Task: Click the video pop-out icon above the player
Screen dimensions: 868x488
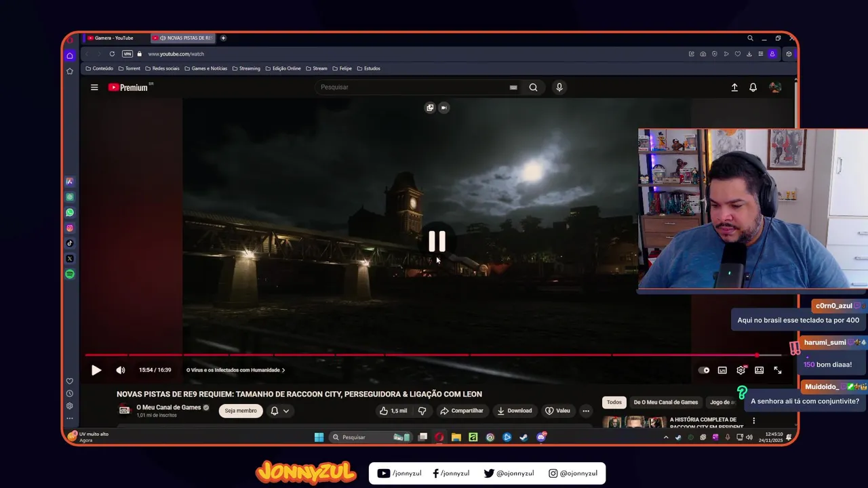Action: coord(429,108)
